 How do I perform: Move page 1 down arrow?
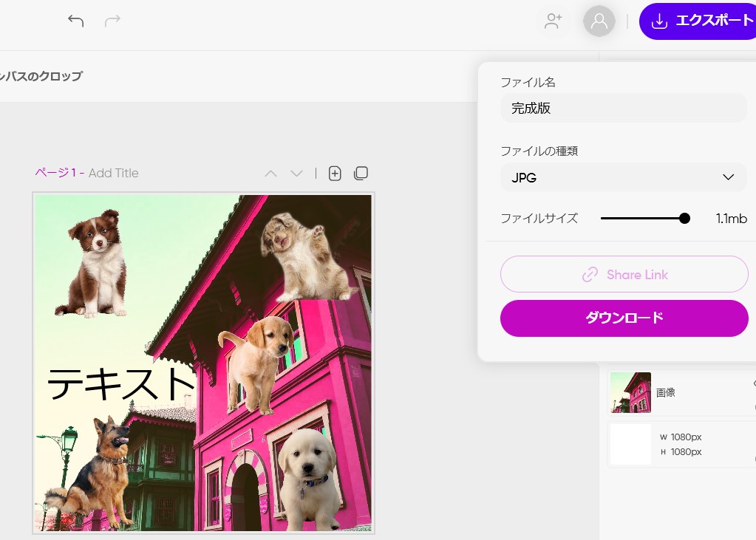[297, 174]
